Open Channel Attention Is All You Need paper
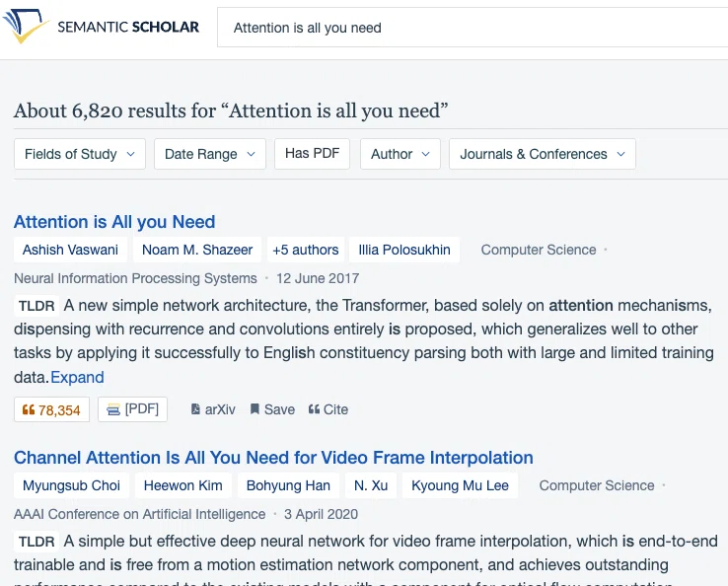The width and height of the screenshot is (728, 586). [273, 458]
